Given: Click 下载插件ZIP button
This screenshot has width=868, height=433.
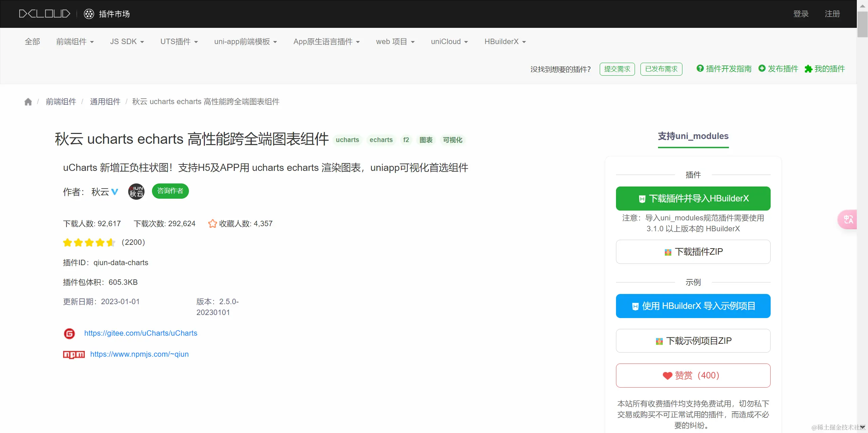Looking at the screenshot, I should coord(693,252).
